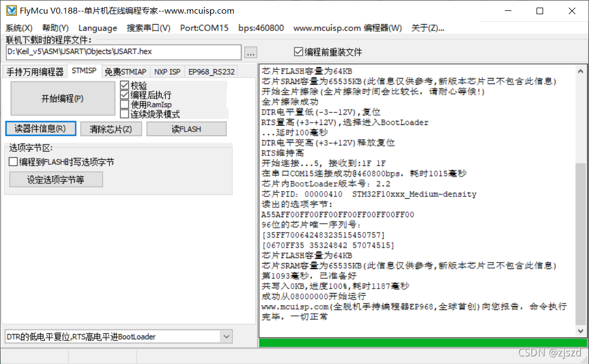
Task: Click the green progress bar
Action: 423,342
